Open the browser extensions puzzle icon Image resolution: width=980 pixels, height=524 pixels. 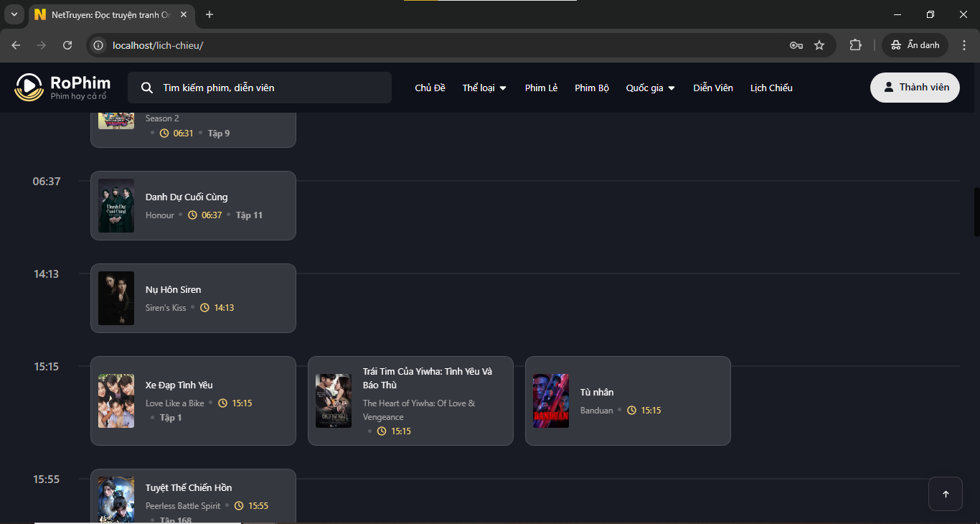point(855,45)
